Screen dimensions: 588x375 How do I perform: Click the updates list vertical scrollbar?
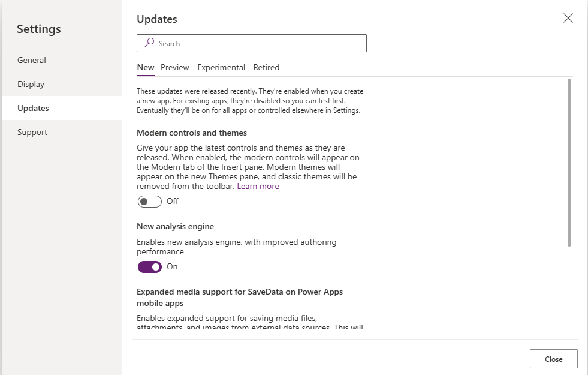tap(569, 162)
